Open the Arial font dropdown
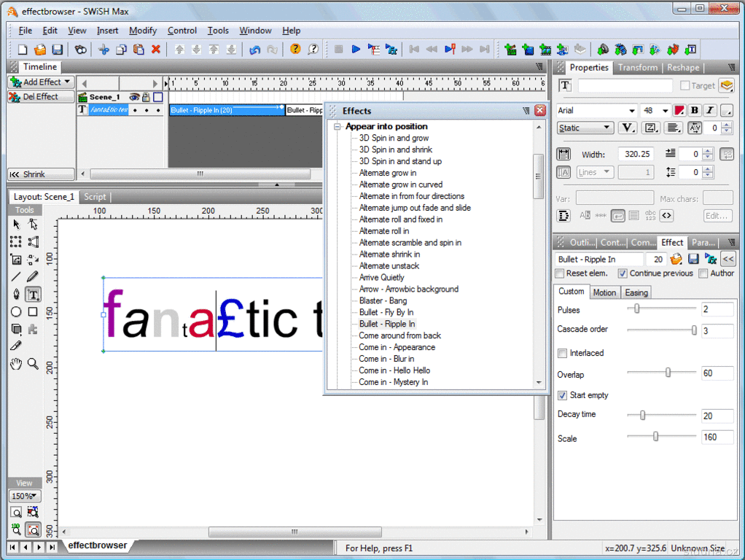The height and width of the screenshot is (560, 745). 631,111
